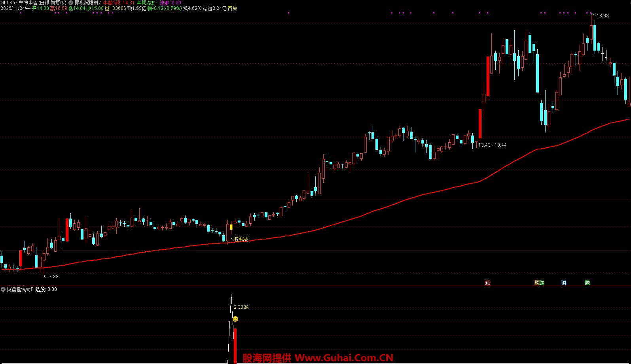Click the green 减 event marker icon
The height and width of the screenshot is (364, 631).
coord(587,283)
